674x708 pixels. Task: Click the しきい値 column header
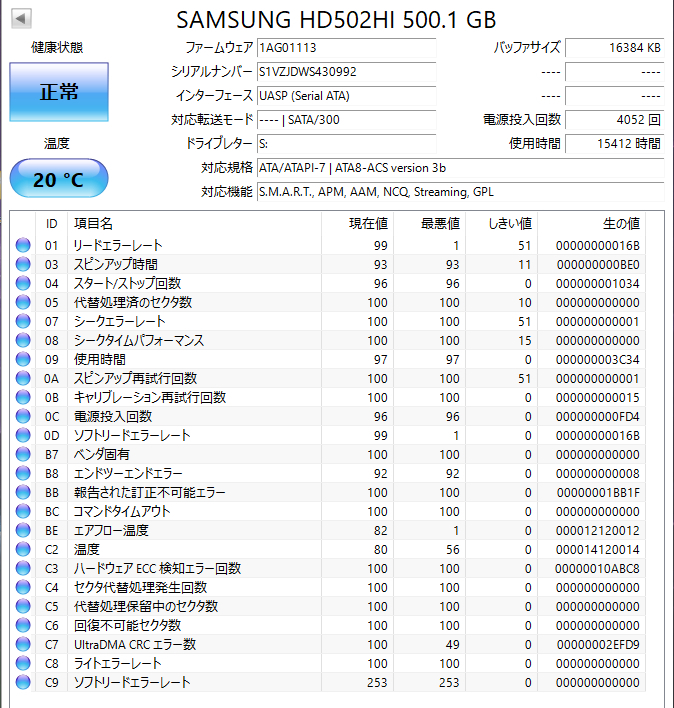pyautogui.click(x=502, y=224)
